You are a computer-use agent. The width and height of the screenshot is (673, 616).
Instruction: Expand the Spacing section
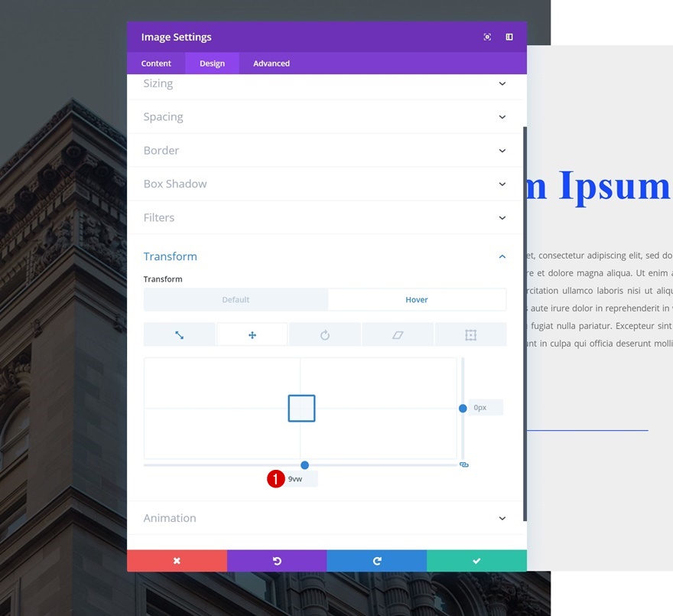pos(325,117)
